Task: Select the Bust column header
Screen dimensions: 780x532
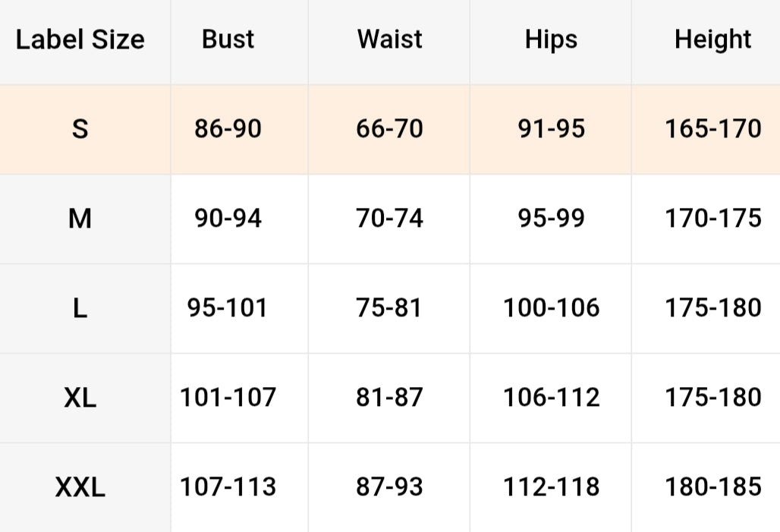Action: pos(228,39)
